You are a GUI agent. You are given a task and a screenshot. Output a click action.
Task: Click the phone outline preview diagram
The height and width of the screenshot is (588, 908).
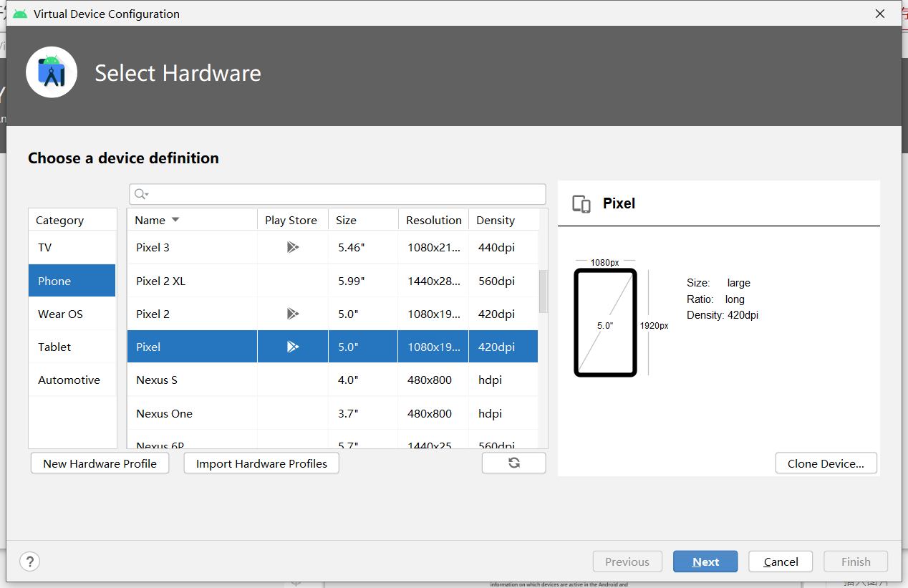(605, 322)
